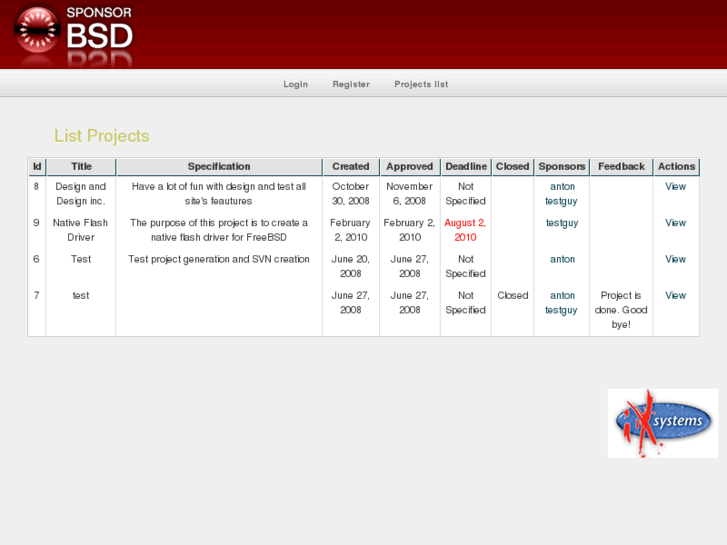Sort by the Id column header
The height and width of the screenshot is (545, 727).
37,167
